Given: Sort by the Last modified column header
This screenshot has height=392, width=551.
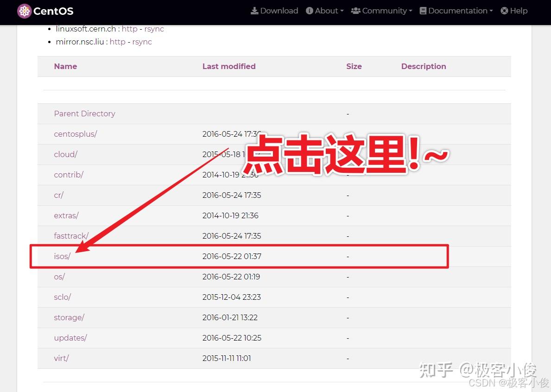Looking at the screenshot, I should (x=229, y=66).
